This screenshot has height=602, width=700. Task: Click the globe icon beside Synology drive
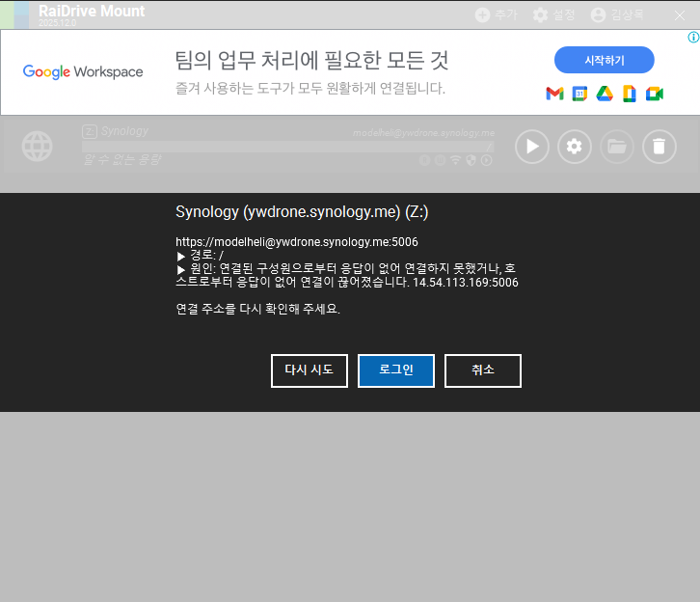38,147
